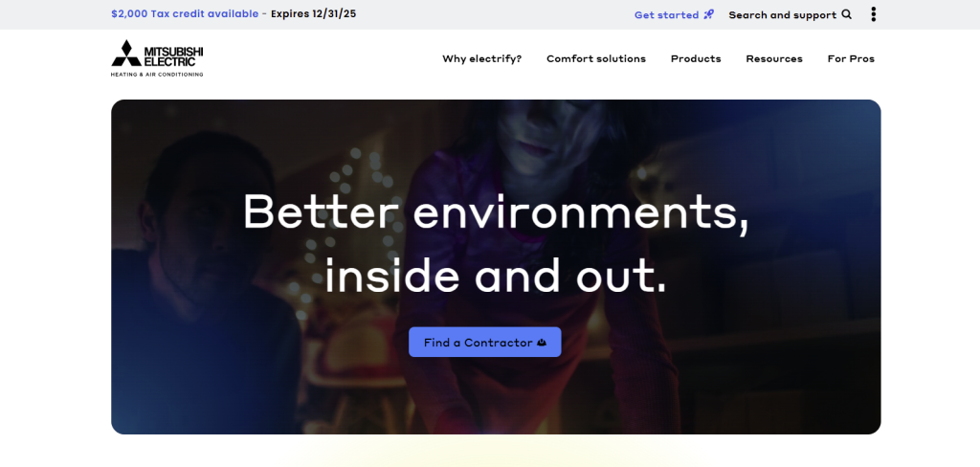Click the rocket icon beside Get started
The width and height of the screenshot is (980, 467).
tap(708, 14)
